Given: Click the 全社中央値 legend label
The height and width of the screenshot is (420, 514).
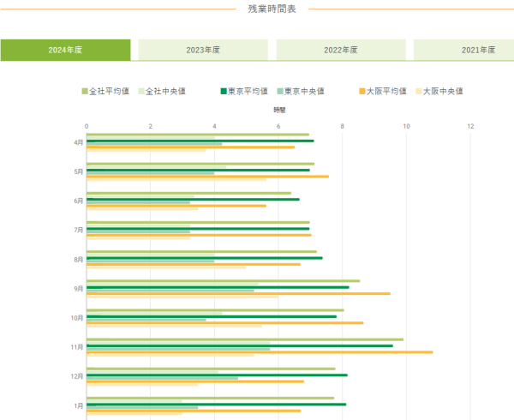Looking at the screenshot, I should [x=165, y=91].
